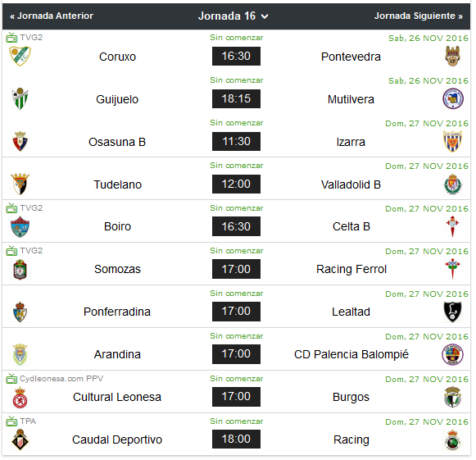Open the Tudelano team name link

[117, 184]
